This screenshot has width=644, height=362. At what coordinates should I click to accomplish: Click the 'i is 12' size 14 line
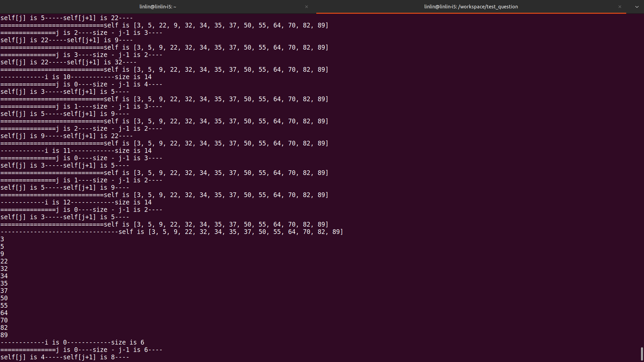[x=76, y=202]
